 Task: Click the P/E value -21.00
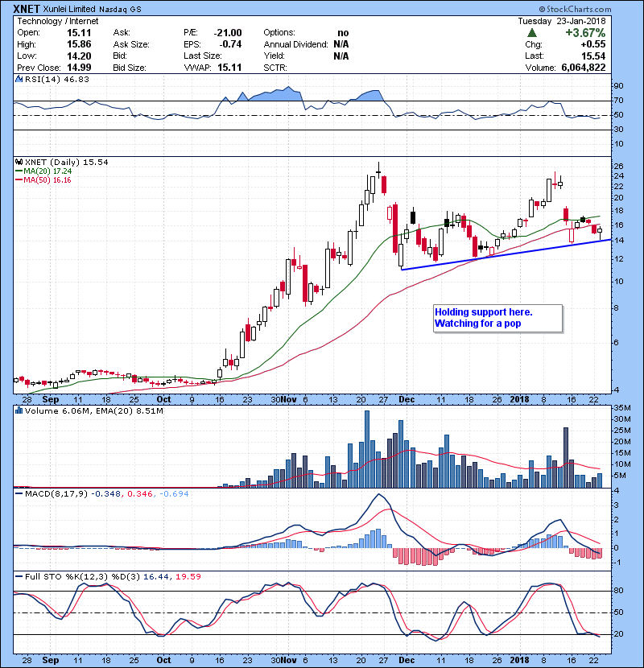click(228, 33)
